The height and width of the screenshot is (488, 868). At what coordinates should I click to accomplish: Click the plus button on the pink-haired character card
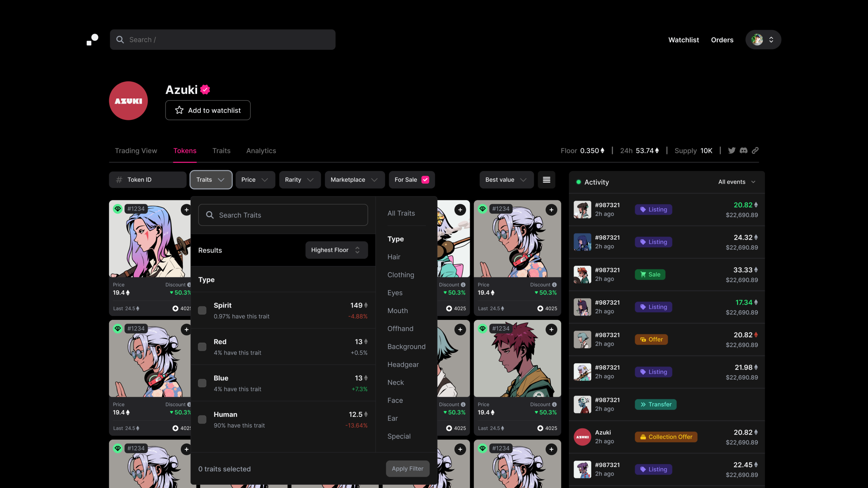(x=186, y=210)
